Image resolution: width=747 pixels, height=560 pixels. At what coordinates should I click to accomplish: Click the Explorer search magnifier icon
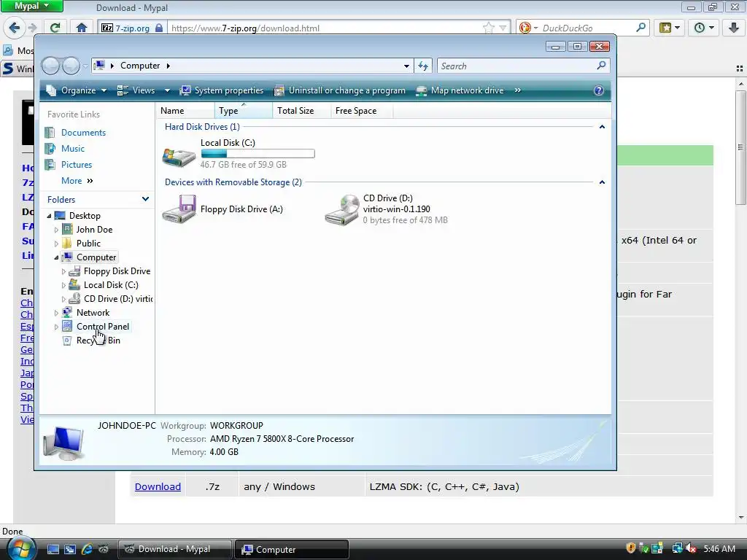[601, 66]
